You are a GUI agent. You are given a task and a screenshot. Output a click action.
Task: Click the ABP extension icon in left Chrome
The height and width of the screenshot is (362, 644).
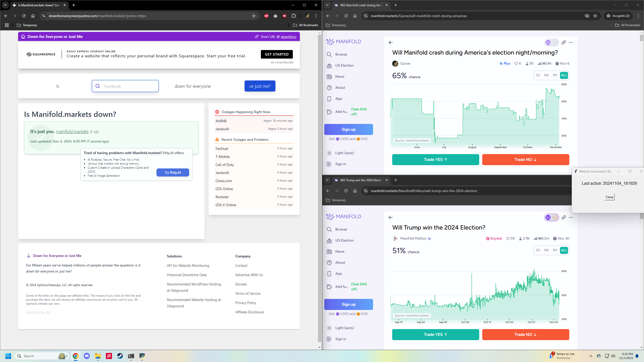pyautogui.click(x=266, y=16)
